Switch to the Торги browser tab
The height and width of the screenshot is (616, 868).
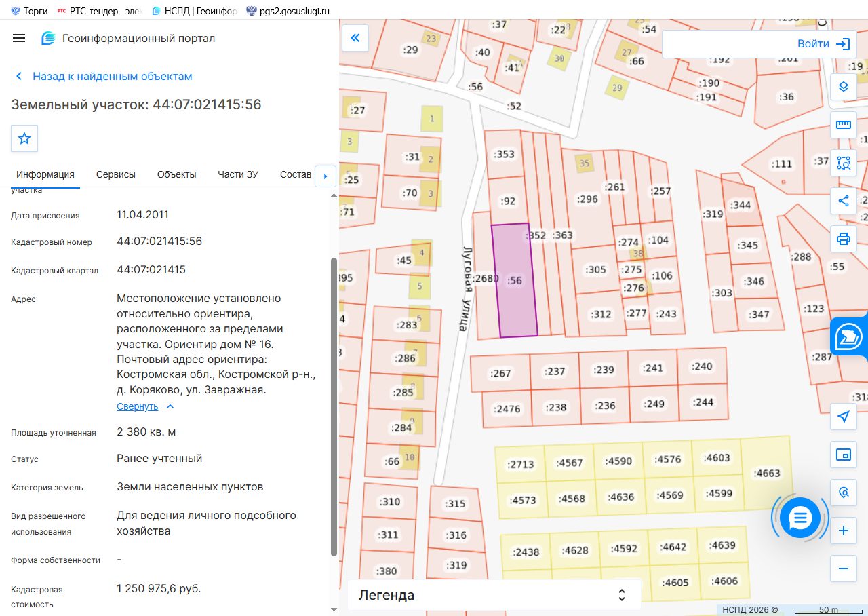pos(29,10)
